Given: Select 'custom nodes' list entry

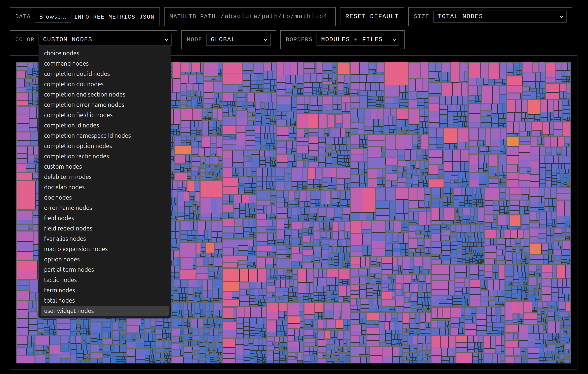Looking at the screenshot, I should (63, 167).
